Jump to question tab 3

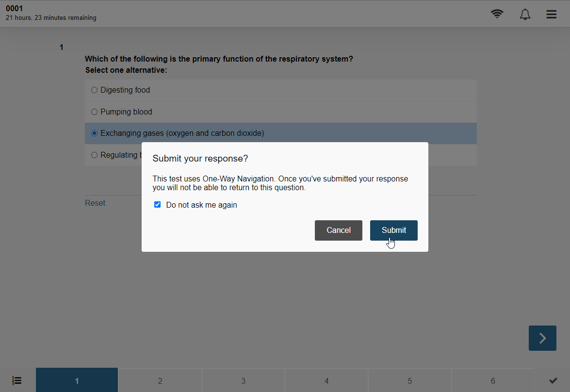click(x=243, y=380)
